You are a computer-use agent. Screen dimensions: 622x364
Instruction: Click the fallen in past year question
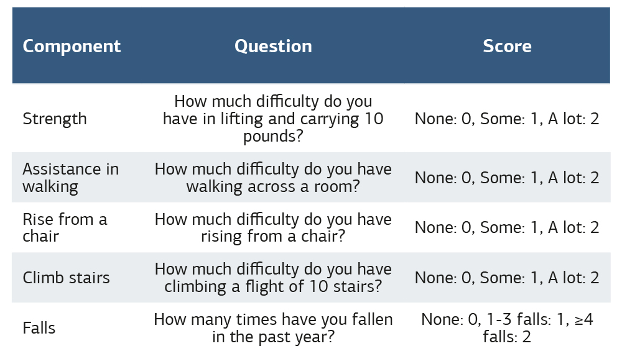(273, 328)
